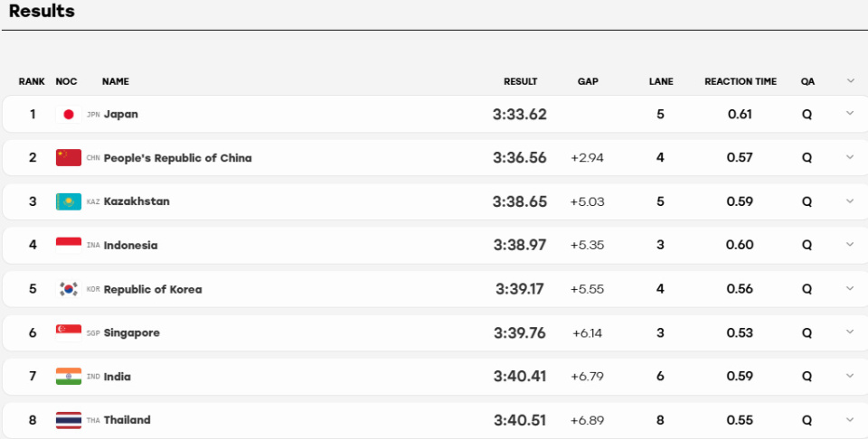Select the RANK column header
The width and height of the screenshot is (868, 439).
(32, 81)
